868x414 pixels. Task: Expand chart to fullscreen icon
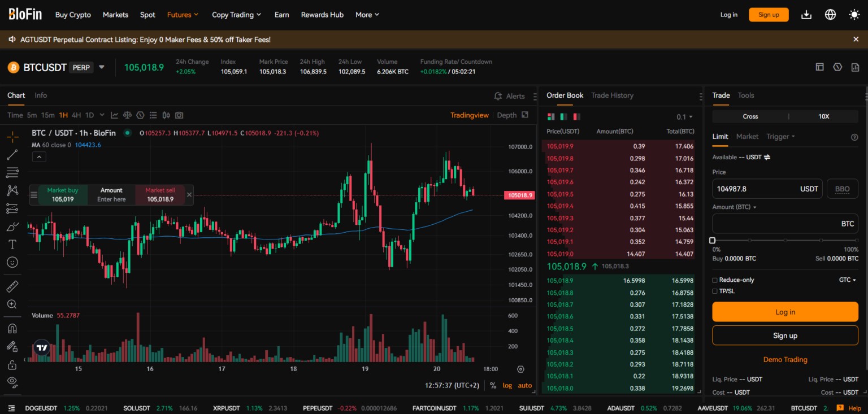pyautogui.click(x=525, y=115)
